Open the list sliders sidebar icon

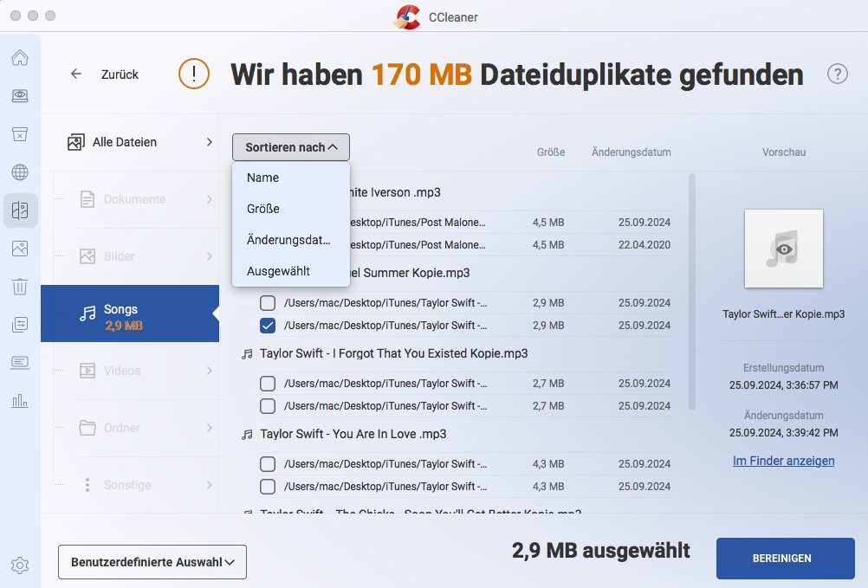tap(20, 325)
